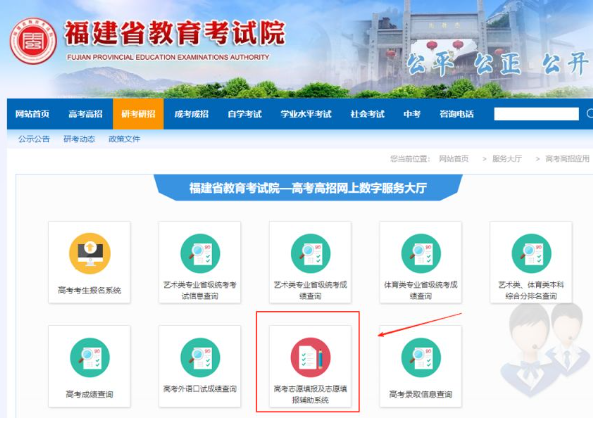Click the red circular authority logo
Viewport: 593px width, 424px height.
click(33, 41)
